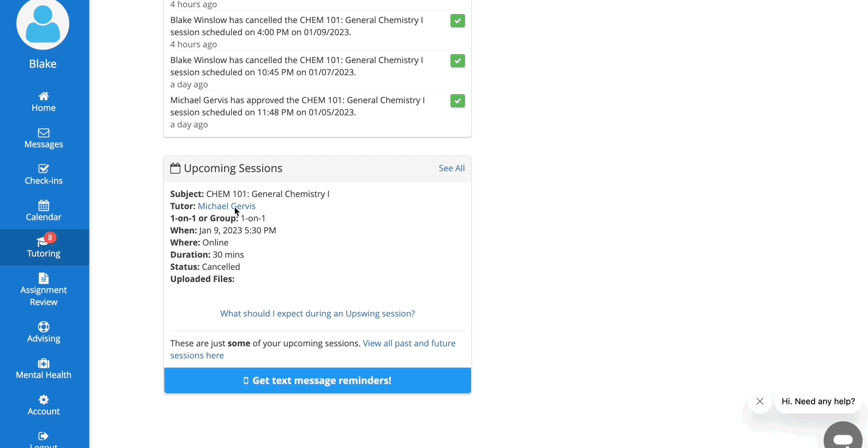Click the Blake profile avatar
The width and height of the screenshot is (868, 448).
(x=42, y=24)
